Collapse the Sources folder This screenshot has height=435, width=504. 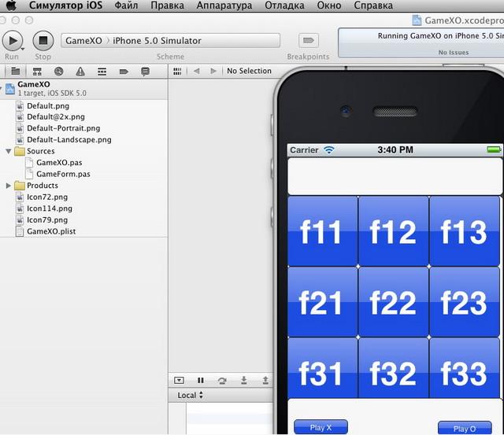point(9,151)
